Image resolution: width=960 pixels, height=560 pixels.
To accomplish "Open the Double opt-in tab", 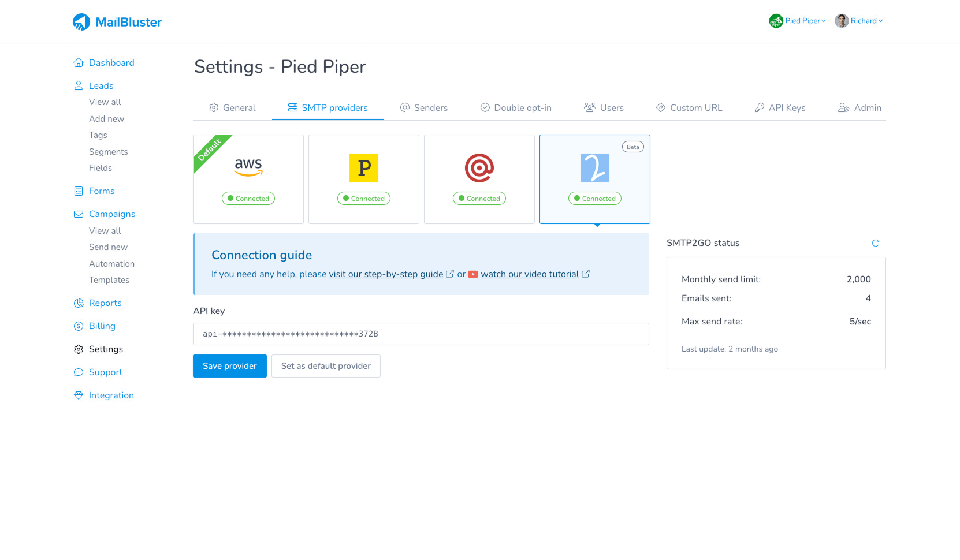I will [516, 108].
